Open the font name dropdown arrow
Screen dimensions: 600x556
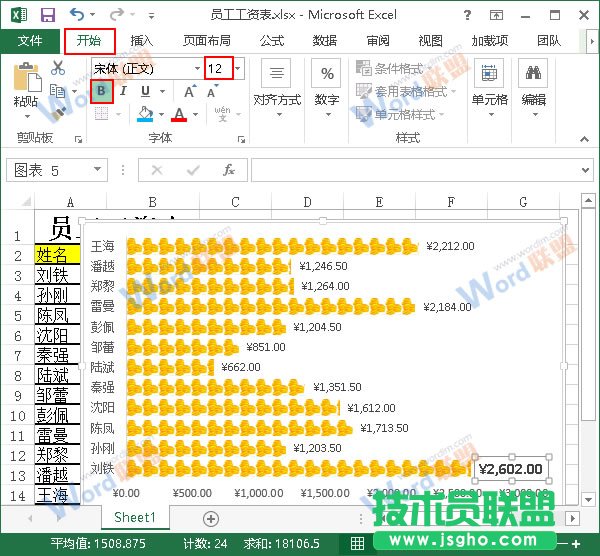coord(197,68)
